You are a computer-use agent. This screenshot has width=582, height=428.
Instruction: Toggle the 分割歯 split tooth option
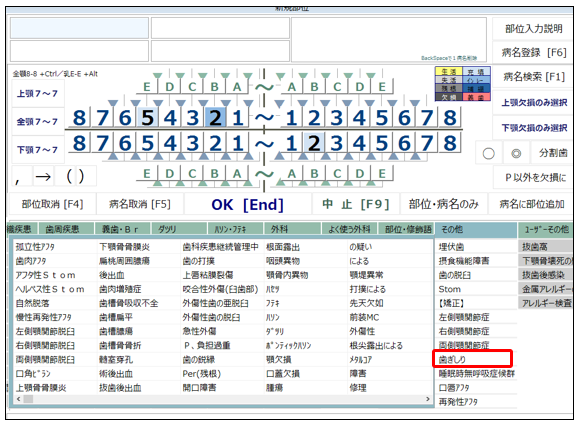tap(553, 153)
